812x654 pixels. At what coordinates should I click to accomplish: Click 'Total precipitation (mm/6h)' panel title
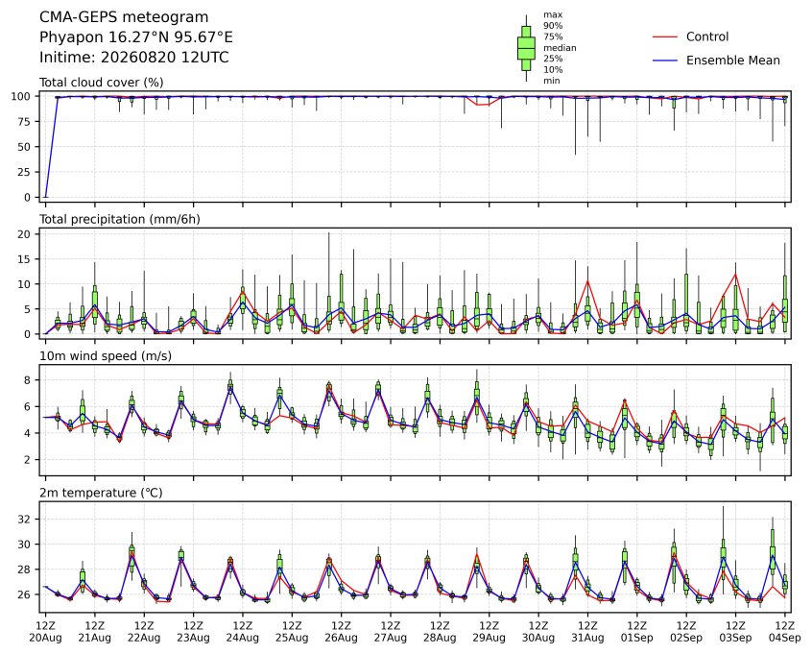(120, 219)
